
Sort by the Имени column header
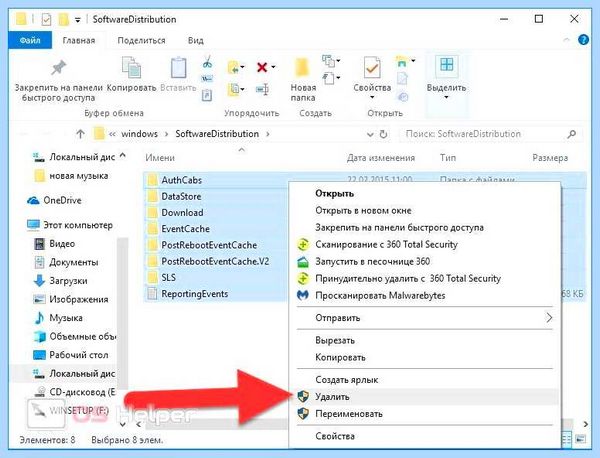160,158
